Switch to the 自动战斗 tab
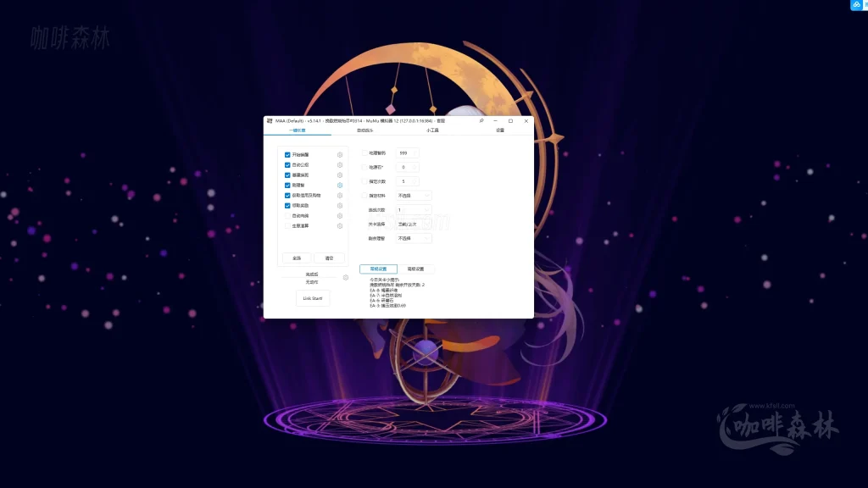This screenshot has width=868, height=488. pyautogui.click(x=364, y=130)
